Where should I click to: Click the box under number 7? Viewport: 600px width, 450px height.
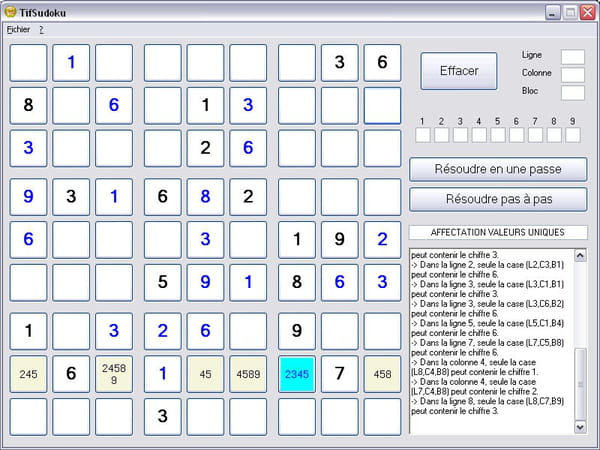[535, 135]
